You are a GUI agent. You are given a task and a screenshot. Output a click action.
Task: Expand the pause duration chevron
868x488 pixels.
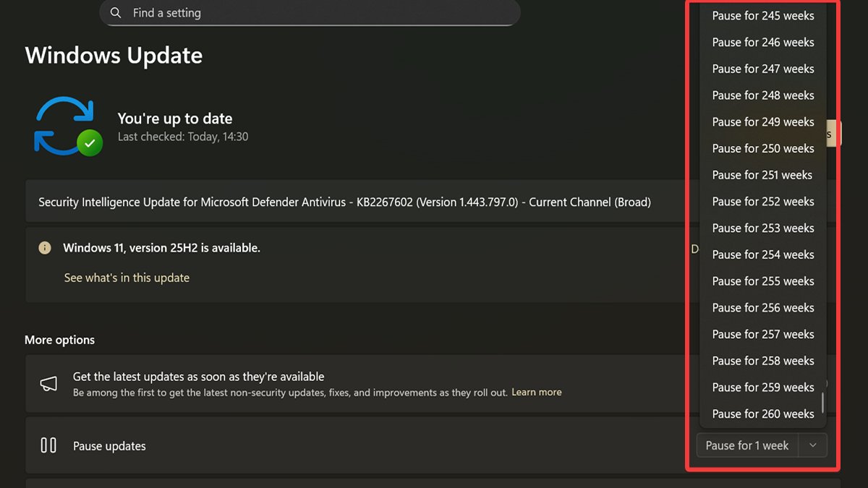click(812, 445)
